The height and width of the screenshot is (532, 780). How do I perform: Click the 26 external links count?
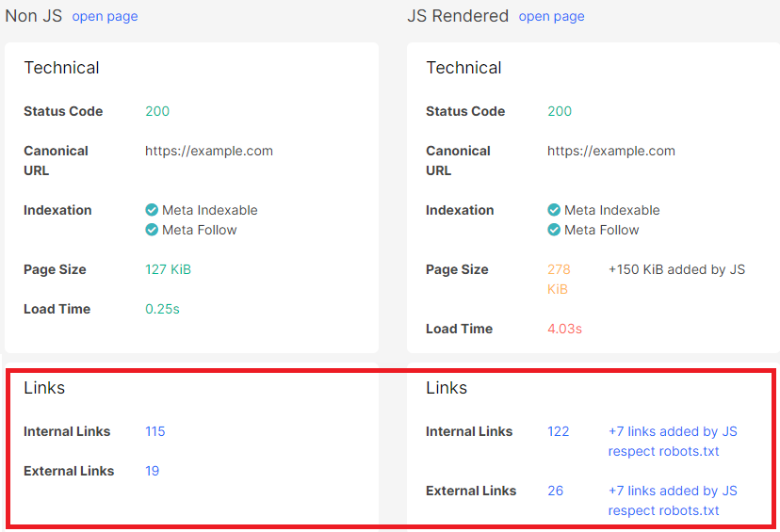pyautogui.click(x=556, y=491)
